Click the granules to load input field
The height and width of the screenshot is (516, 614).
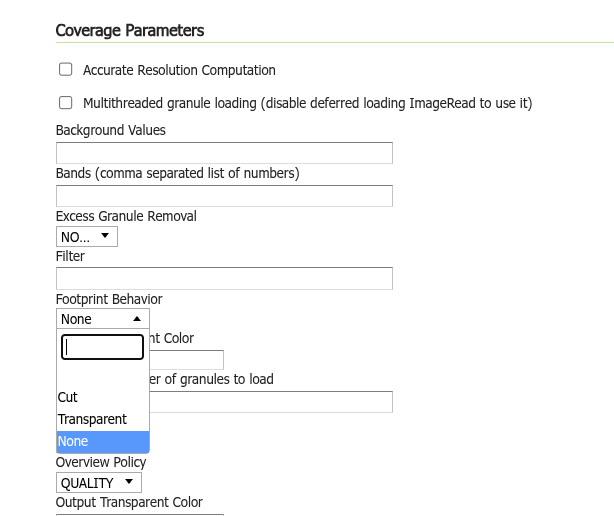tap(270, 402)
